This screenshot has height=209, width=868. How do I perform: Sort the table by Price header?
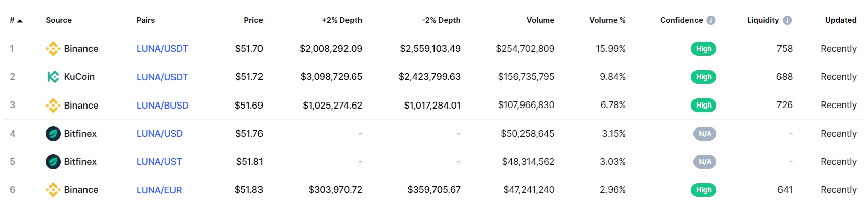(253, 20)
